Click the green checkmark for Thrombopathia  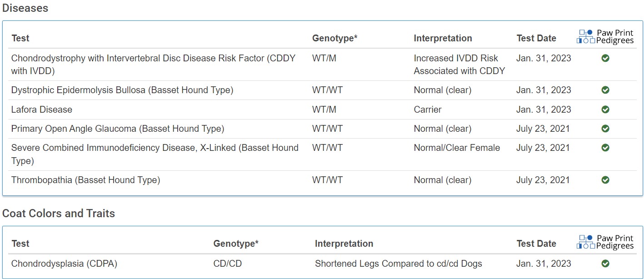(x=605, y=180)
